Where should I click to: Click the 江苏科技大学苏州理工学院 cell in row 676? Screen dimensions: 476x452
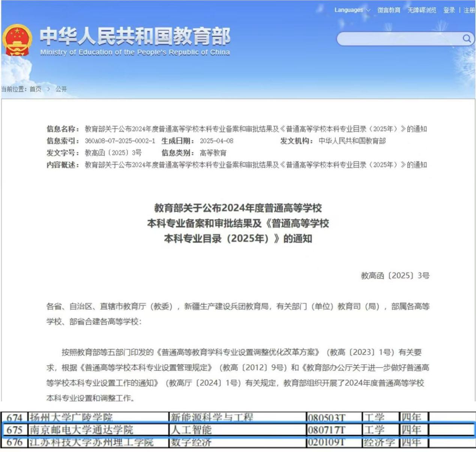(92, 442)
